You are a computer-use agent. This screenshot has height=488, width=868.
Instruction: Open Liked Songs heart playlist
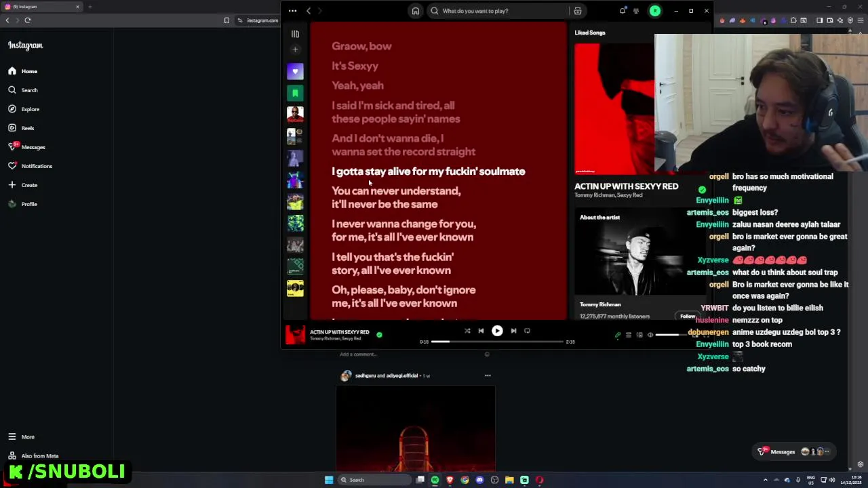[295, 71]
